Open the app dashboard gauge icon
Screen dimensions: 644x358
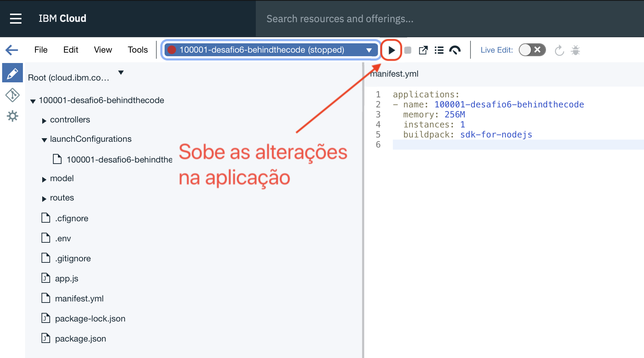tap(455, 50)
